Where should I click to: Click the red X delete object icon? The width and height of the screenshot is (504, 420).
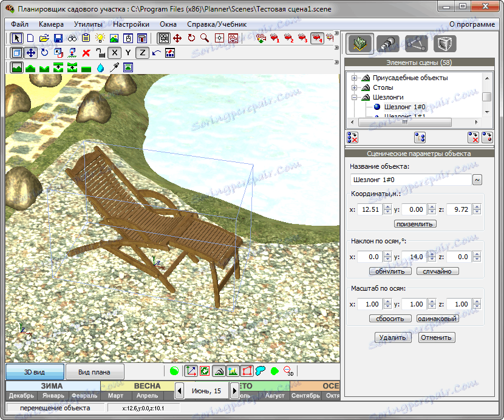86,53
